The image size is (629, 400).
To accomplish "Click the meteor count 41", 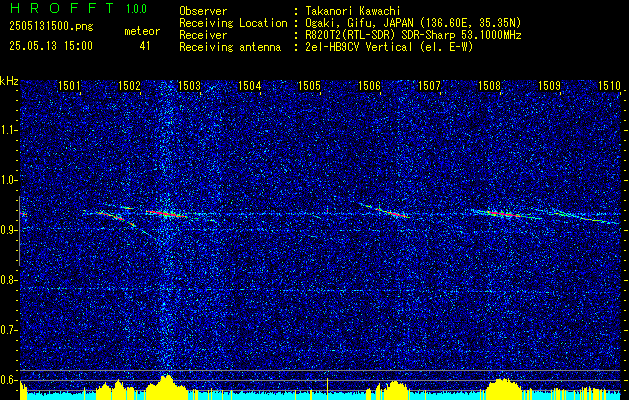I will coord(145,46).
